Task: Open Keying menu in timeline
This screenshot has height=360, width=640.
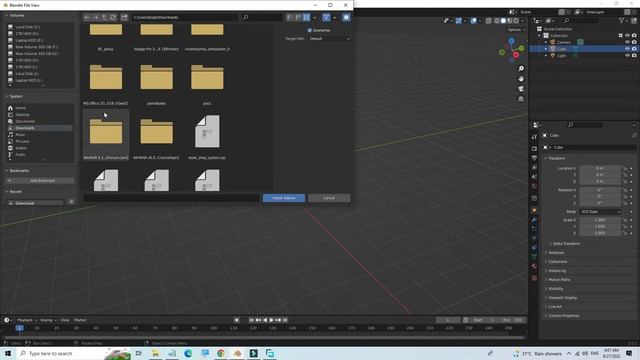Action: (48, 320)
